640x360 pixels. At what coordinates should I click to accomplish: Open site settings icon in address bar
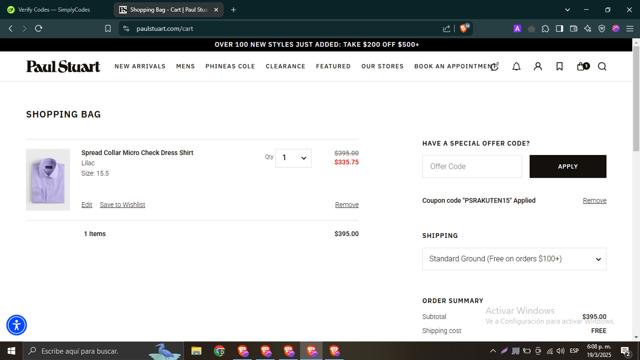pyautogui.click(x=127, y=29)
